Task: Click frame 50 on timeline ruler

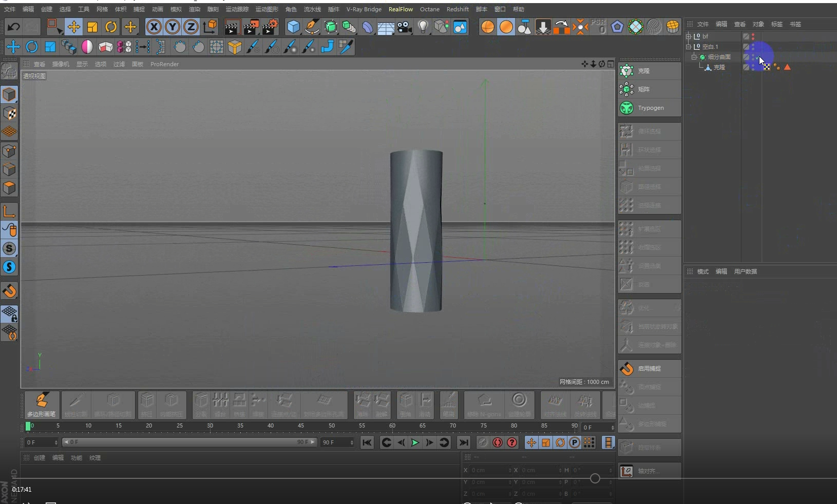Action: click(x=332, y=426)
